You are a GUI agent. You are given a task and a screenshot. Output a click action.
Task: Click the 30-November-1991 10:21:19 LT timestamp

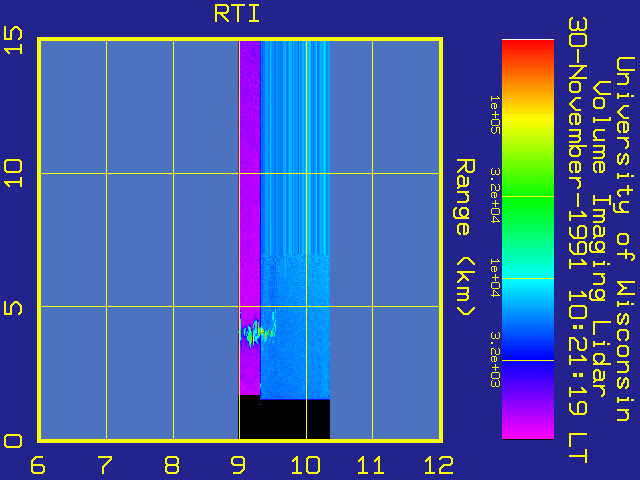click(578, 240)
